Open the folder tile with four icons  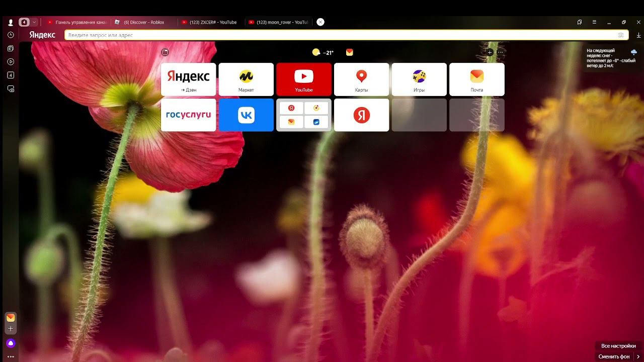click(x=304, y=115)
